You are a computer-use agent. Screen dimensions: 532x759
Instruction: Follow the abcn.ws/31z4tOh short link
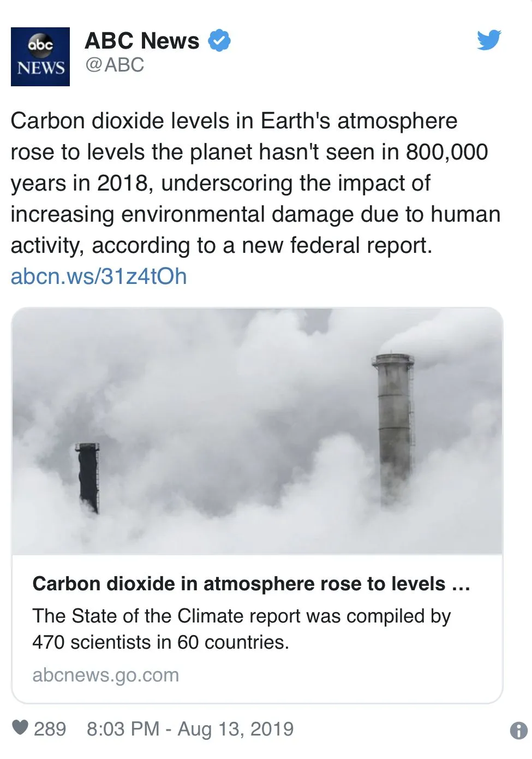[99, 276]
